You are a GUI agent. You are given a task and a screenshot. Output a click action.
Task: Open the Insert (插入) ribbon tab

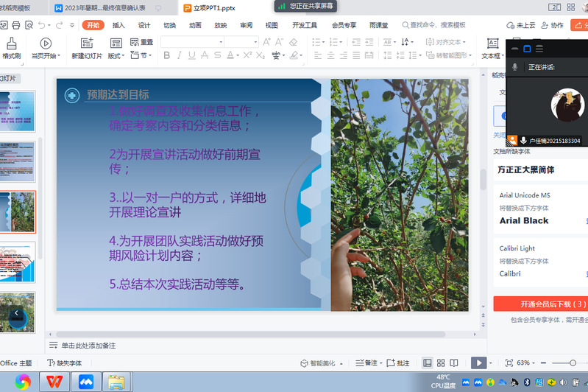pos(118,25)
